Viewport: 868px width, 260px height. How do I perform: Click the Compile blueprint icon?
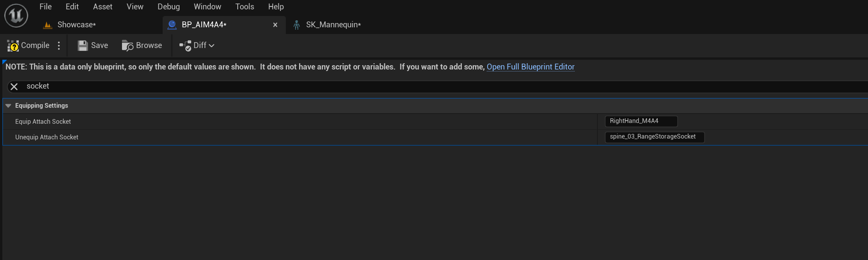coord(13,46)
